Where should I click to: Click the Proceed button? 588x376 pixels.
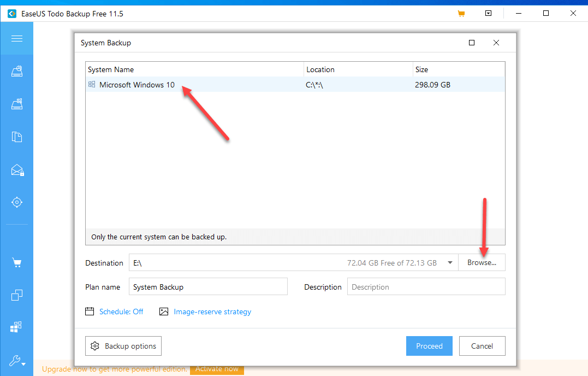point(429,346)
